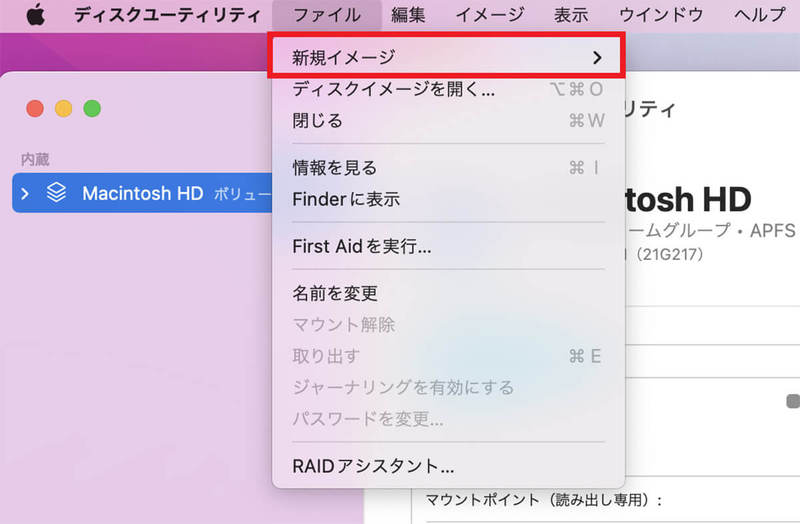Select Finderに表示 menu entry
Image resolution: width=800 pixels, height=524 pixels.
click(x=448, y=199)
